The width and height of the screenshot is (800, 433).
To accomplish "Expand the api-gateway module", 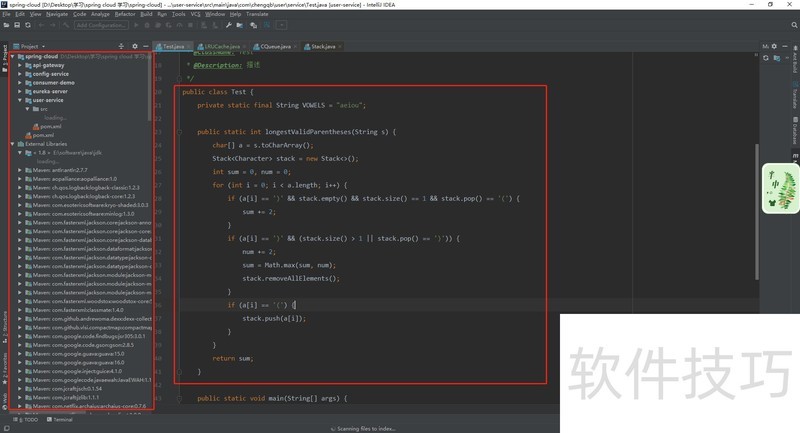I will 20,65.
